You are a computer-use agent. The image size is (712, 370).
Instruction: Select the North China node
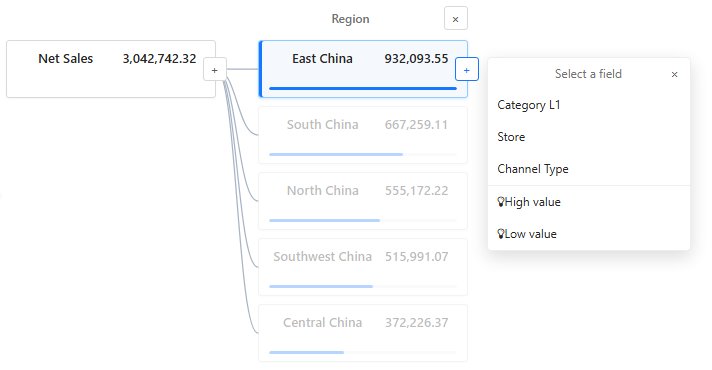pos(362,201)
